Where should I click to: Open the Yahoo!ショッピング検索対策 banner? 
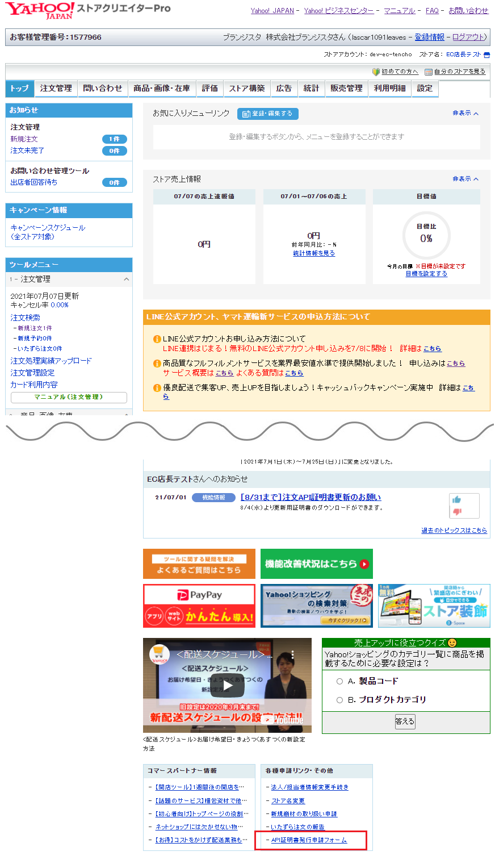pyautogui.click(x=317, y=606)
